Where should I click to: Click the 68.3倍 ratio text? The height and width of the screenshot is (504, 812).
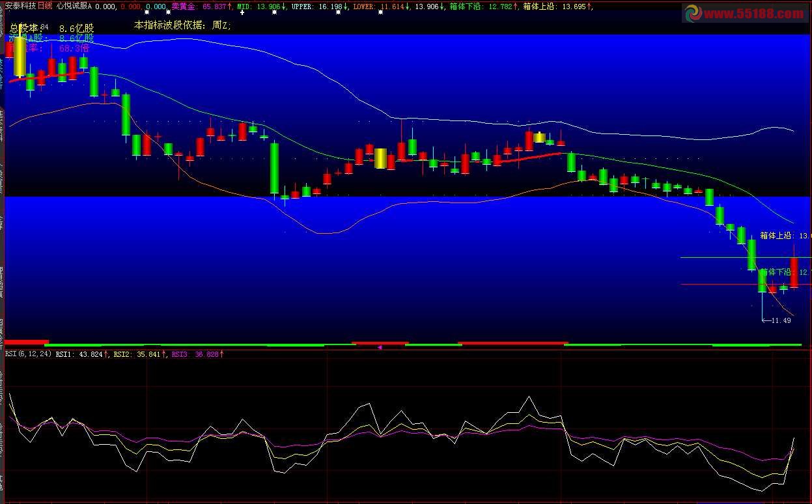click(x=74, y=48)
